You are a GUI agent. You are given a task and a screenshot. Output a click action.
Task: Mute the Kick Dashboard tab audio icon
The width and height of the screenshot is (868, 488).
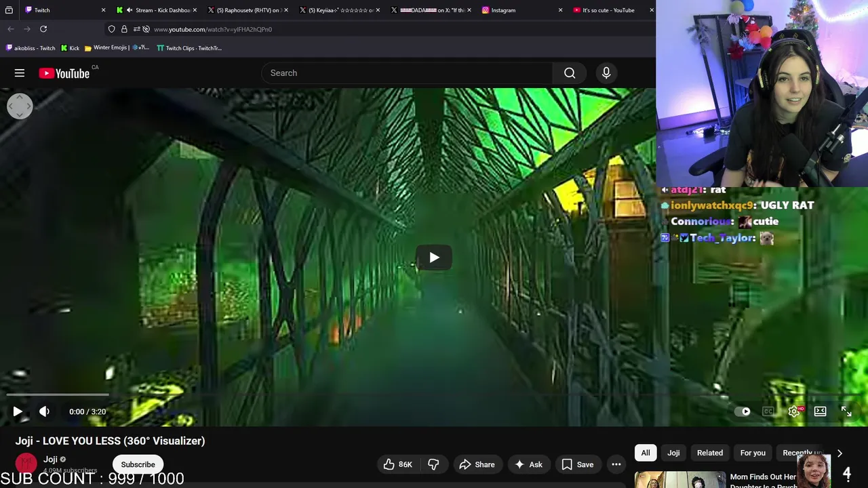130,10
